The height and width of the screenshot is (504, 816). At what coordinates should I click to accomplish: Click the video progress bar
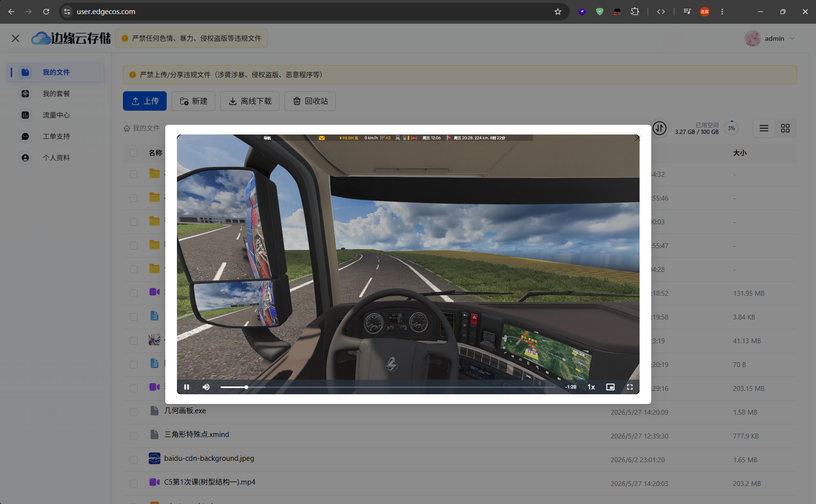tap(388, 387)
